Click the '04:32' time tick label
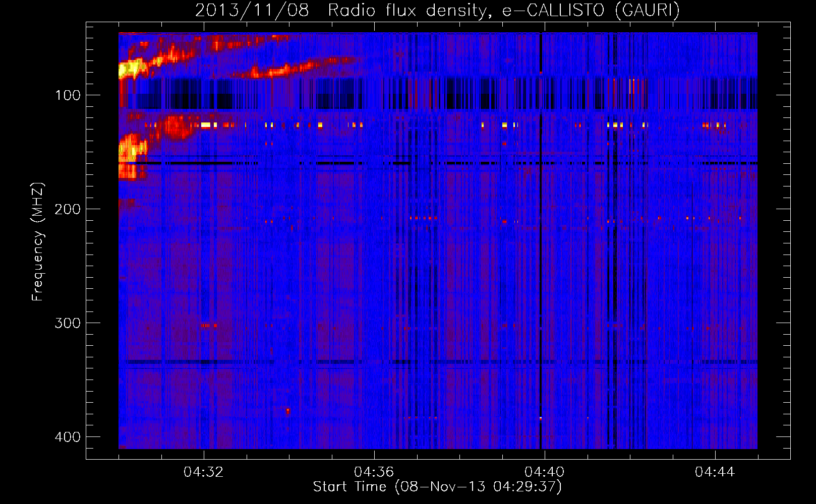The width and height of the screenshot is (816, 504). 203,472
